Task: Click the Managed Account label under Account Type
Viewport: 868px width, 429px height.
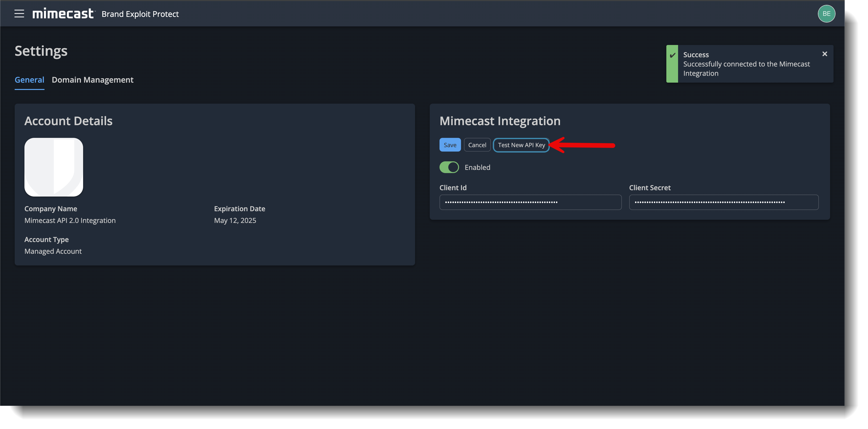Action: click(x=53, y=251)
